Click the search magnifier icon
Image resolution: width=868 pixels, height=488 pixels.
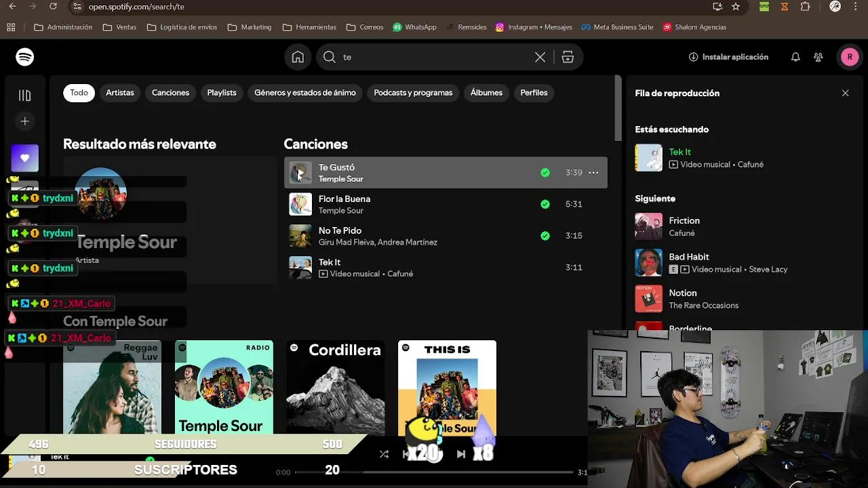pos(330,57)
